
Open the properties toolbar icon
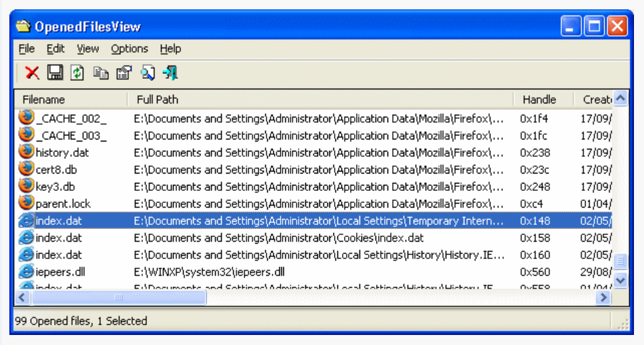point(124,73)
